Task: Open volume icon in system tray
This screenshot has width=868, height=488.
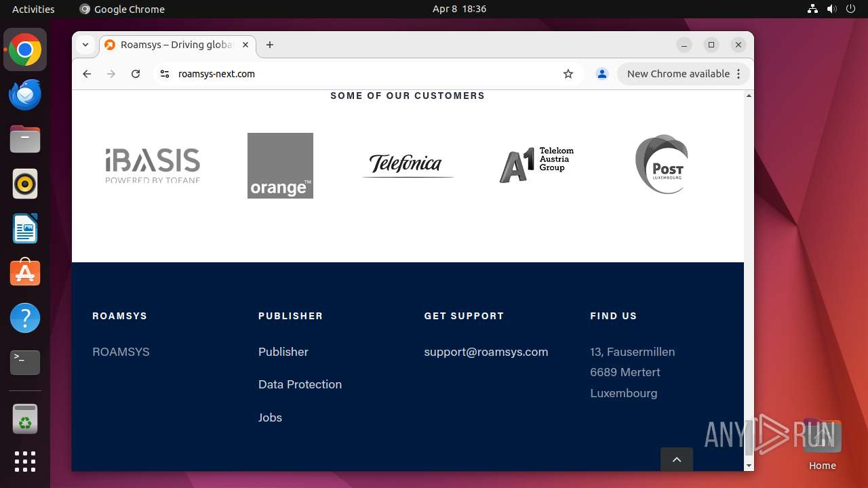Action: [x=832, y=9]
